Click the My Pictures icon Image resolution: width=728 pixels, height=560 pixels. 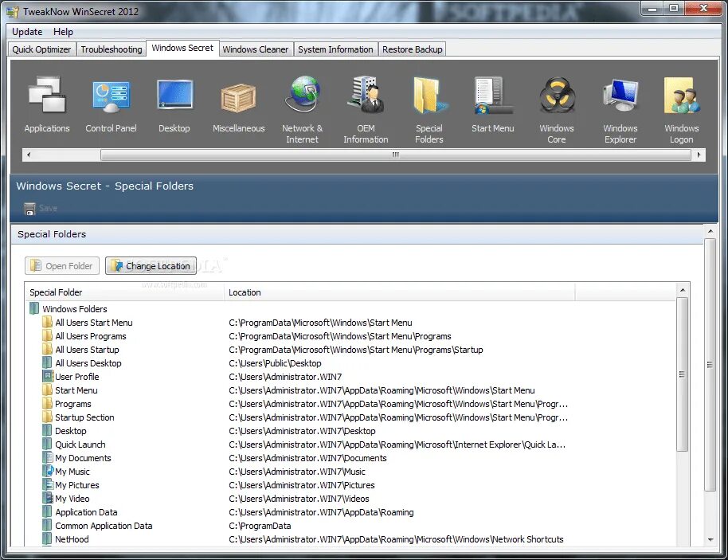pyautogui.click(x=48, y=484)
